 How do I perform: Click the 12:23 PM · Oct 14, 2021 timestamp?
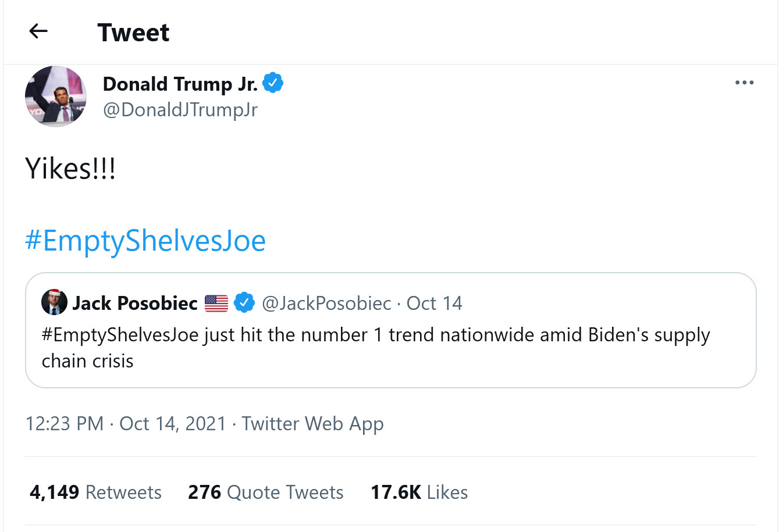click(126, 423)
